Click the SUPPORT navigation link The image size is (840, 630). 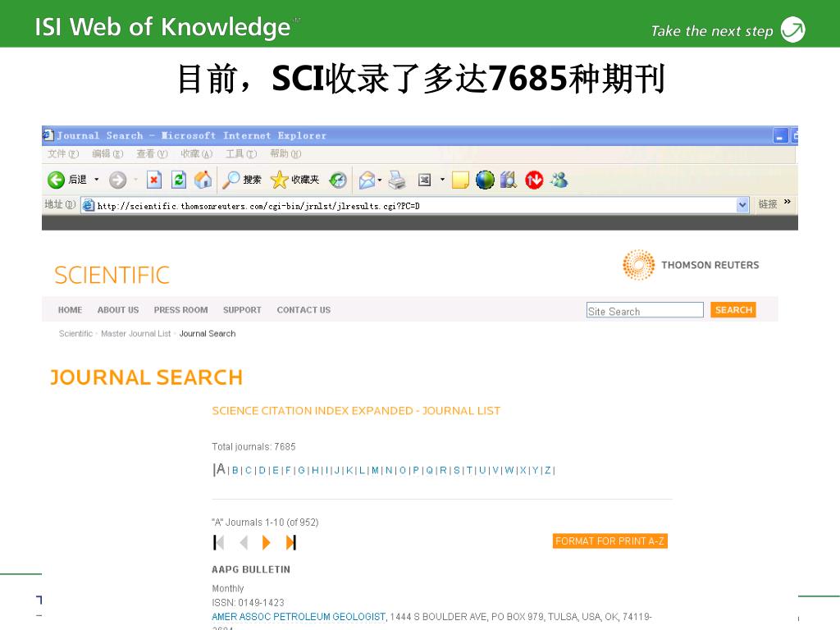(x=242, y=309)
